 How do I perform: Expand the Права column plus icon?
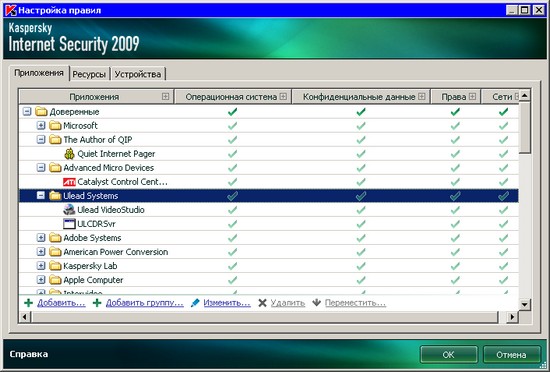coord(472,96)
